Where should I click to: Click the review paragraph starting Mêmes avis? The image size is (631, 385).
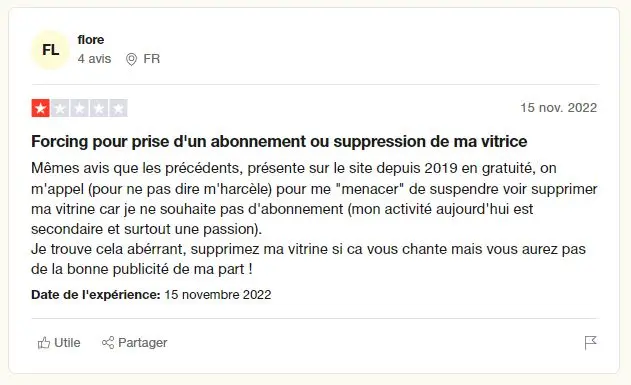314,218
